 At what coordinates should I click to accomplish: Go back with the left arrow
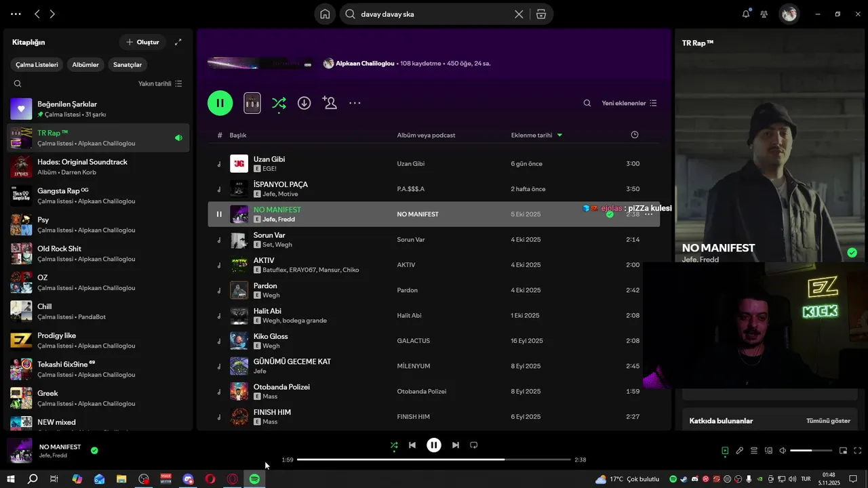pos(37,14)
